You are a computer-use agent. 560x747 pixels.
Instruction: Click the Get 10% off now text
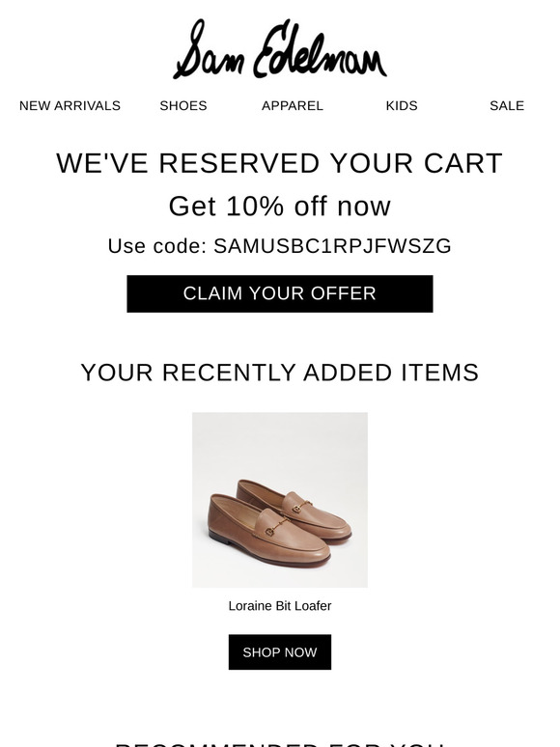(280, 207)
